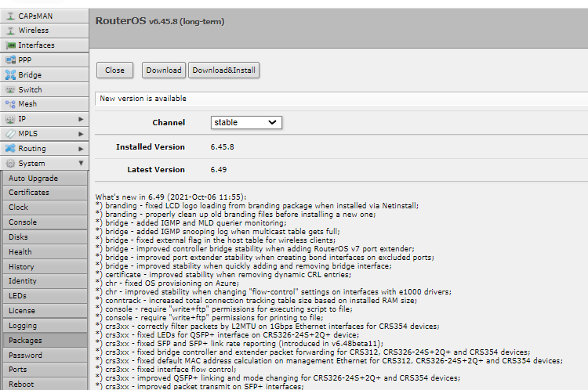This screenshot has height=390, width=588.
Task: Click the MPLS pencil icon
Action: (x=10, y=134)
